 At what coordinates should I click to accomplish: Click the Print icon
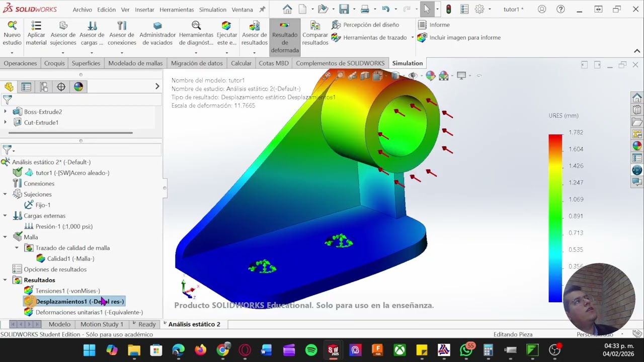tap(365, 9)
